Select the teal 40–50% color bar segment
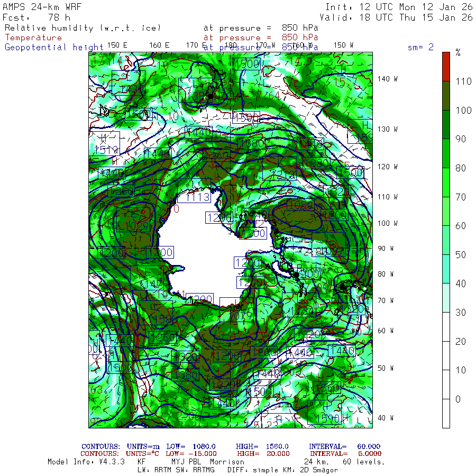The height and width of the screenshot is (476, 476). click(446, 269)
